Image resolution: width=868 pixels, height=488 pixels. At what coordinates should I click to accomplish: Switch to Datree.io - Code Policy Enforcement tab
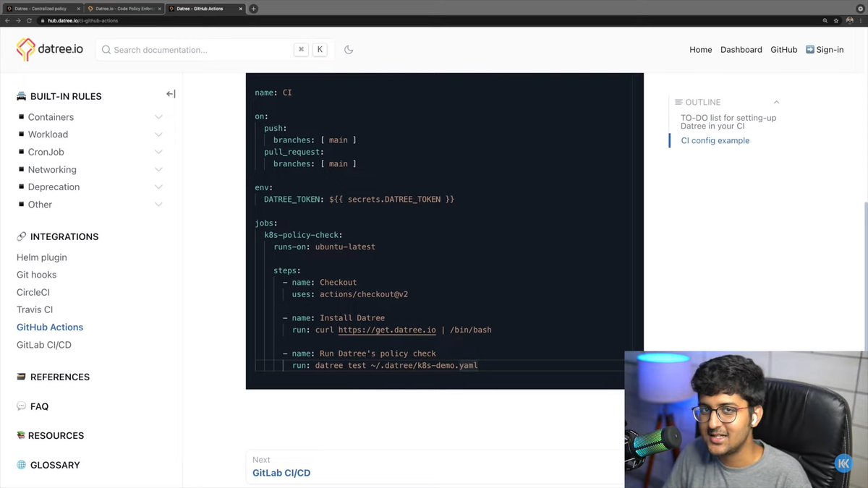point(124,9)
